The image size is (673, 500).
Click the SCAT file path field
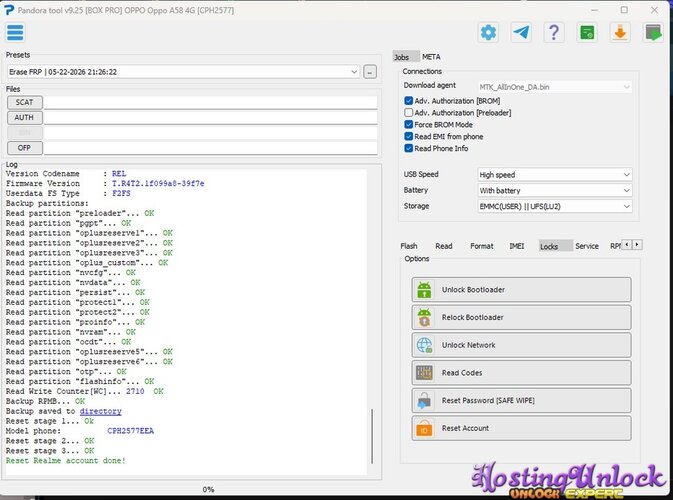click(x=210, y=103)
